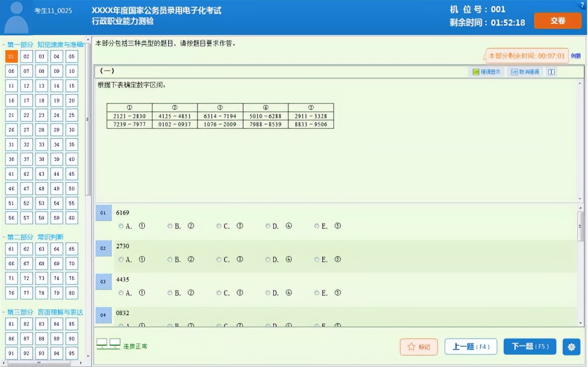The image size is (588, 367).
Task: Open the 例题 example link
Action: [576, 56]
